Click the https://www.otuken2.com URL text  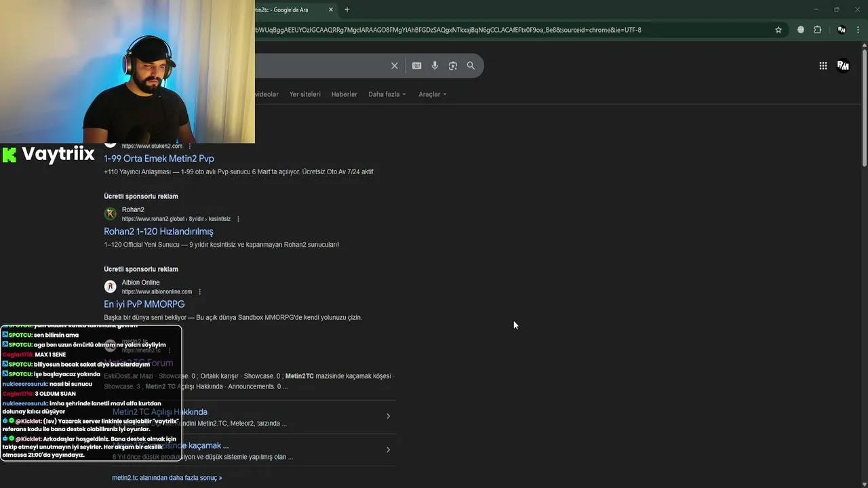152,146
